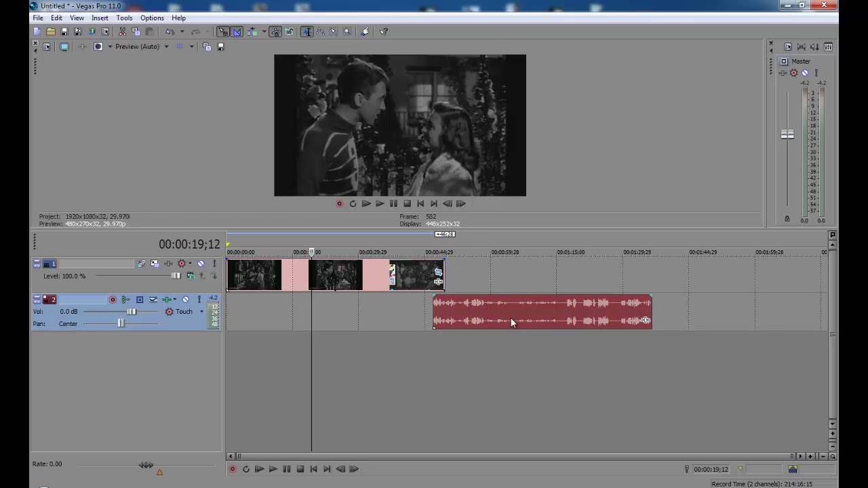Click the Vol slider handle on track 2
868x488 pixels.
pos(132,312)
